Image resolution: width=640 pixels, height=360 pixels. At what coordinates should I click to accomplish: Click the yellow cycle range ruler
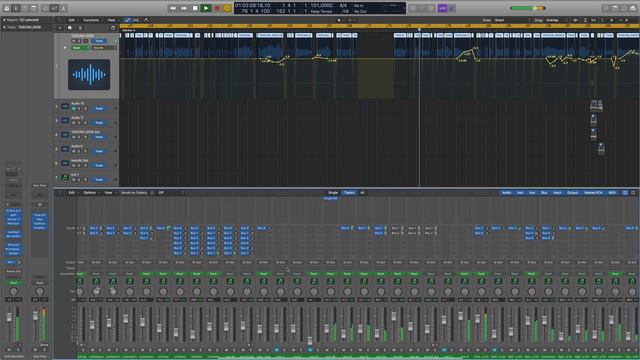point(380,26)
